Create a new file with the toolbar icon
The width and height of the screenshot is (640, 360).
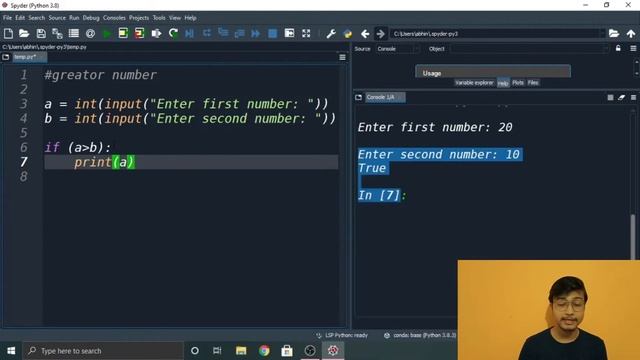8,33
